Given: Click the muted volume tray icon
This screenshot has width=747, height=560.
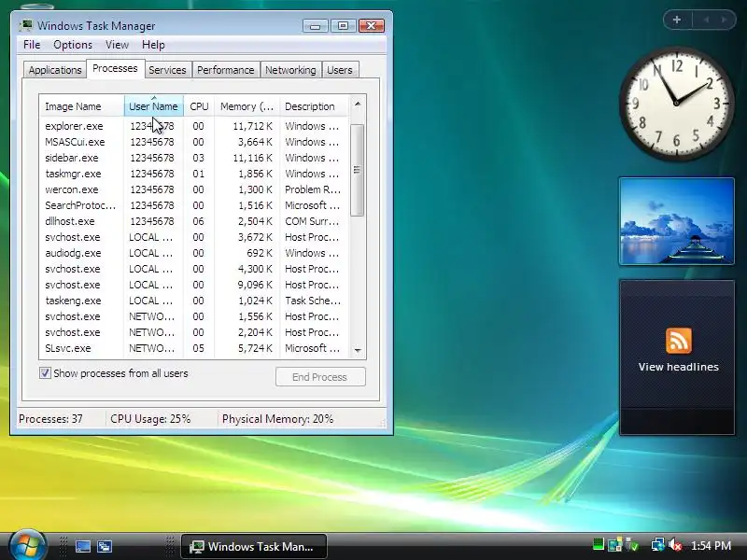Looking at the screenshot, I should click(x=674, y=545).
